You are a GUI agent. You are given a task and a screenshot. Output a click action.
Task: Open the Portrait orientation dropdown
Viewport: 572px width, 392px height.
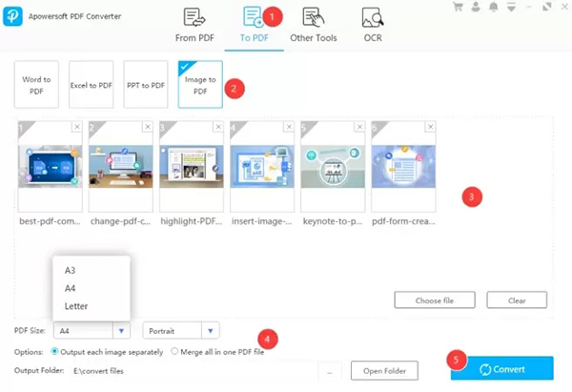pyautogui.click(x=212, y=331)
